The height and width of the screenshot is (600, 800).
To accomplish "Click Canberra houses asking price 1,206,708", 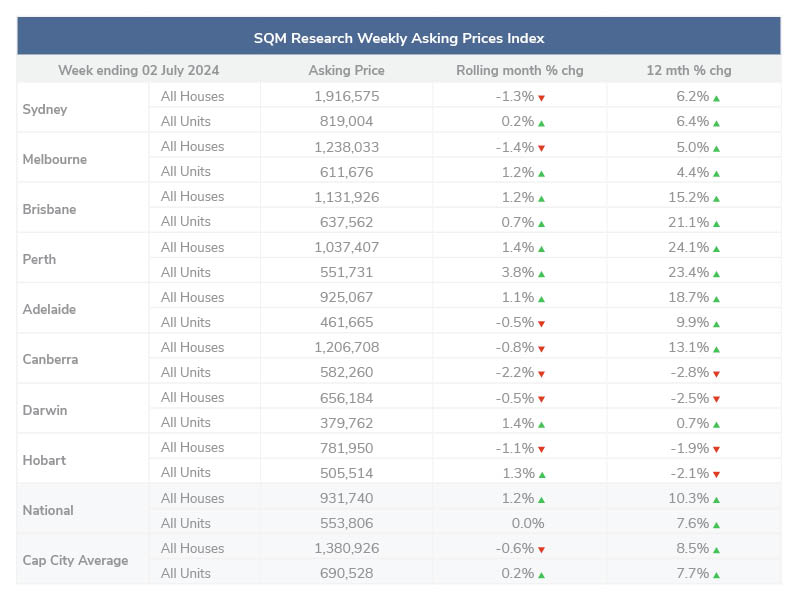I will [x=346, y=347].
